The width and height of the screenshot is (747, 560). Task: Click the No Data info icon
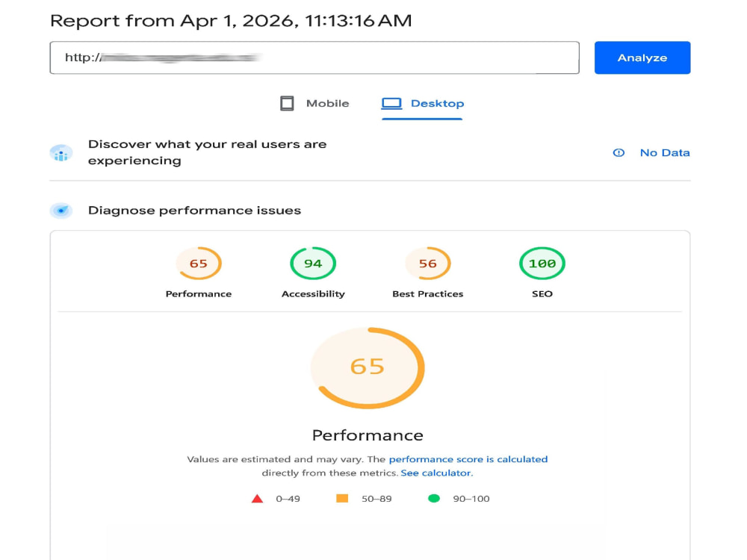(619, 153)
